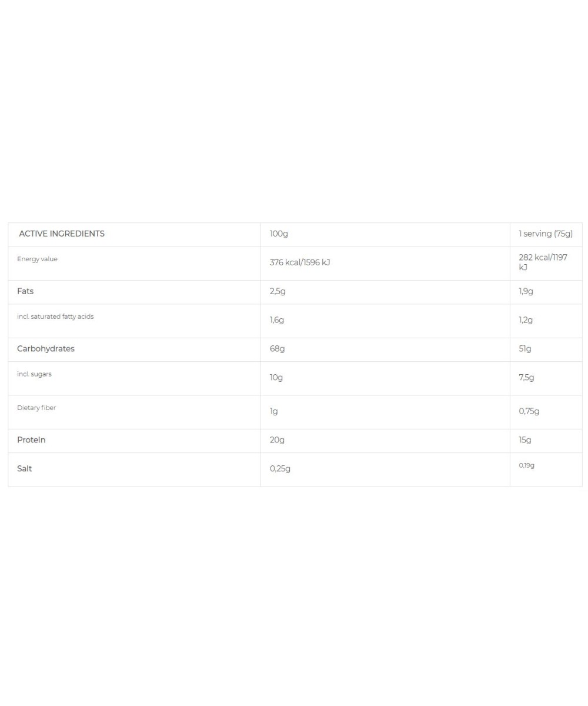588x706 pixels.
Task: Click the 51g per-serving carbohydrates value
Action: pos(524,349)
